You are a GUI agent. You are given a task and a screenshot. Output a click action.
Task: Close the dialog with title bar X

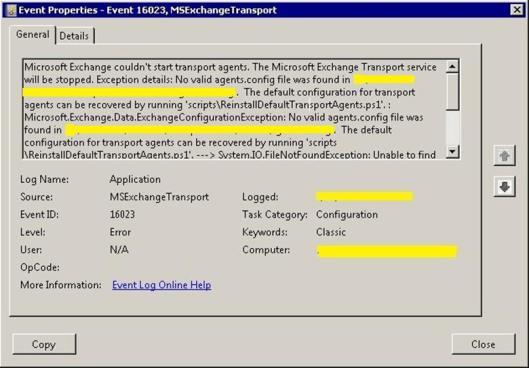pyautogui.click(x=517, y=10)
